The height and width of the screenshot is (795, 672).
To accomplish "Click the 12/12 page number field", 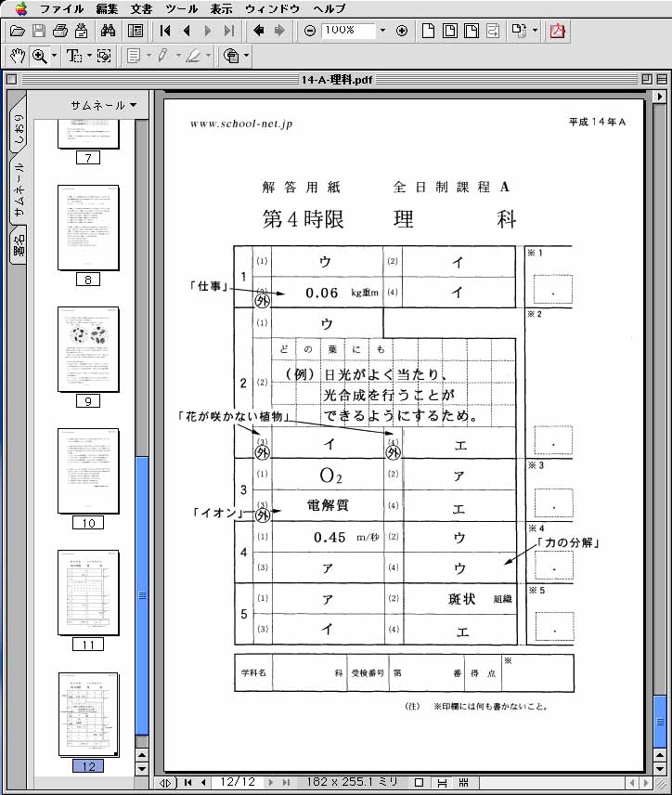I will coord(239,782).
